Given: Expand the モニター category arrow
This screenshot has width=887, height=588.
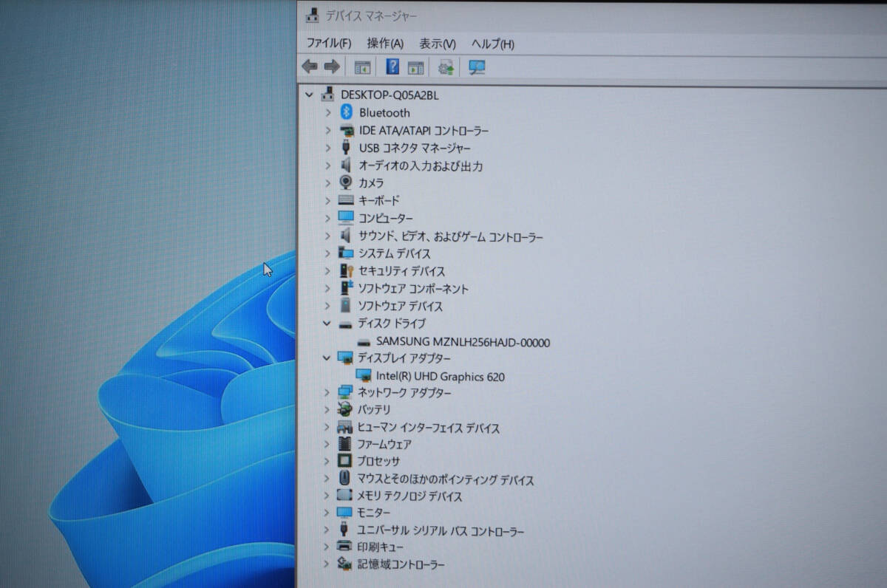Looking at the screenshot, I should 327,513.
